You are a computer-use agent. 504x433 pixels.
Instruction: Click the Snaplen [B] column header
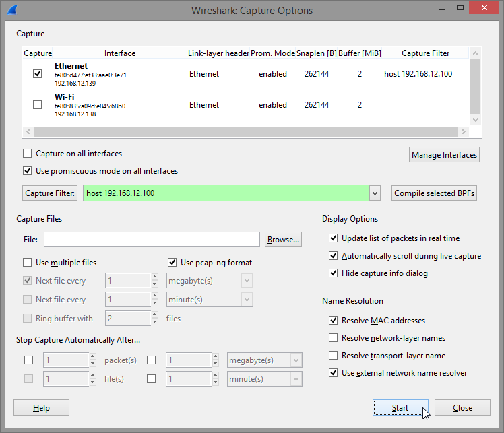pyautogui.click(x=317, y=53)
